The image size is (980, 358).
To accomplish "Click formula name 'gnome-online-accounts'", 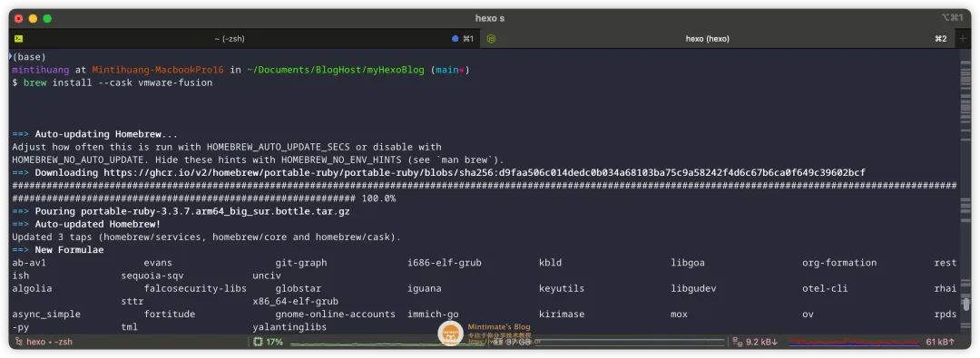I will tap(336, 314).
